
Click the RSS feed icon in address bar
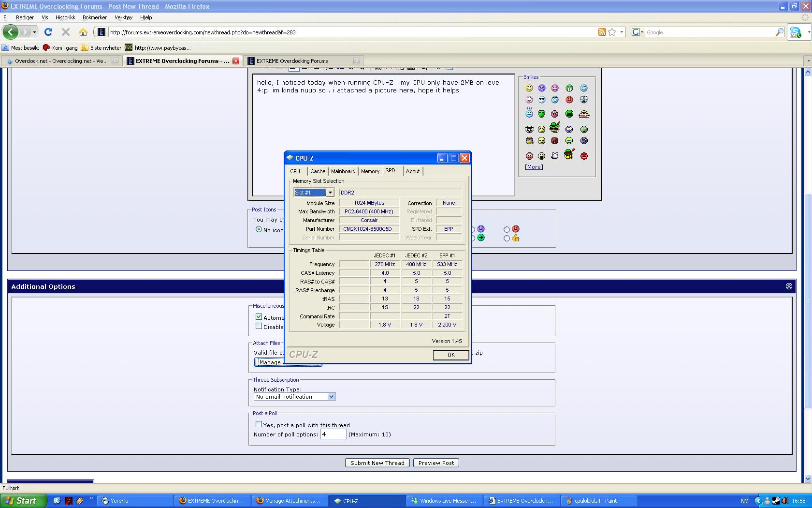coord(602,32)
